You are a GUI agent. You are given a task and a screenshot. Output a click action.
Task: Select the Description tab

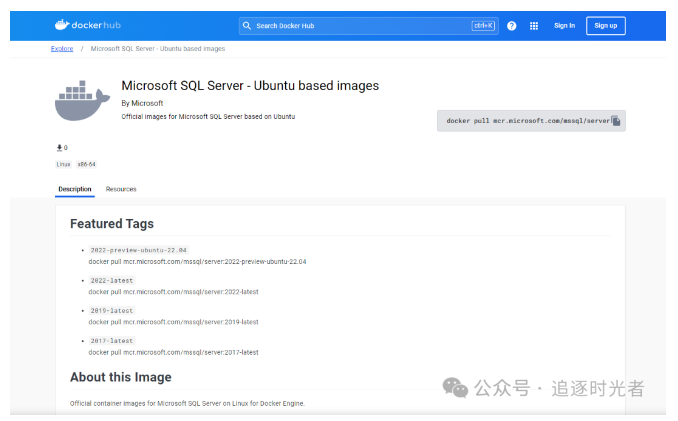(75, 189)
